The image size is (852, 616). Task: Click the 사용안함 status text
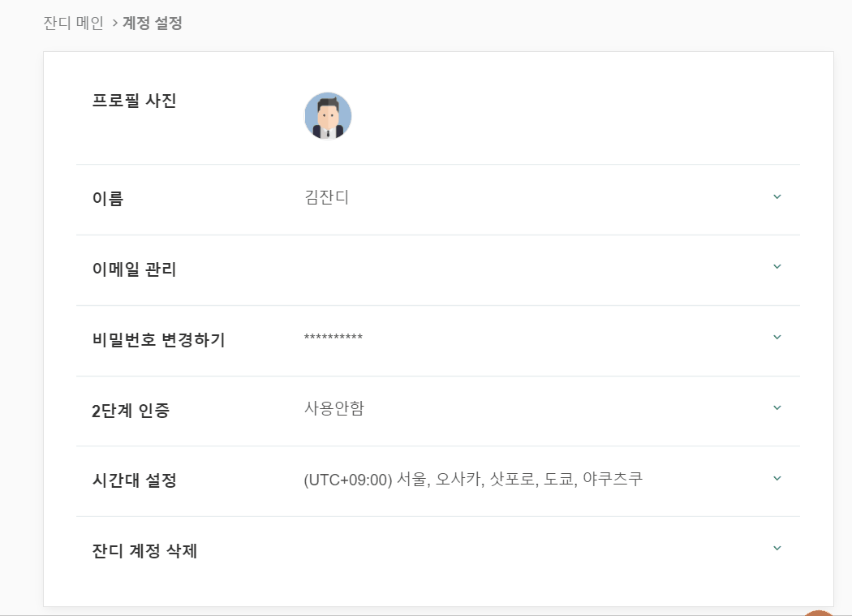[333, 408]
